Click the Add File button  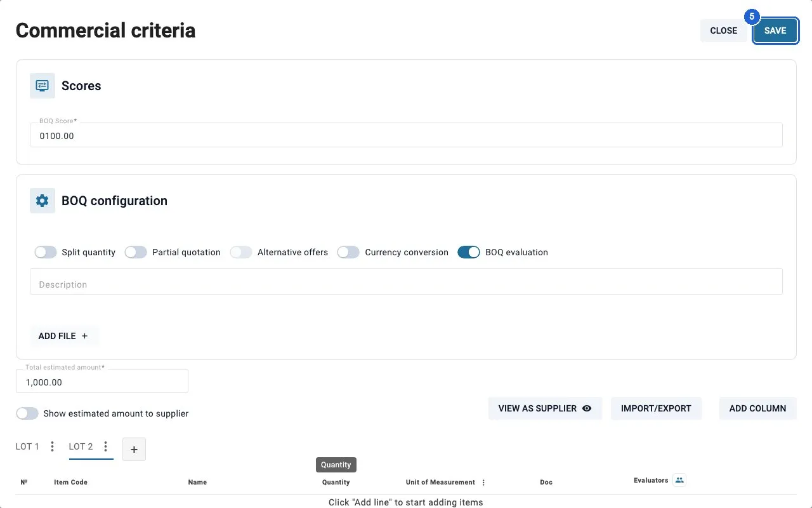63,336
